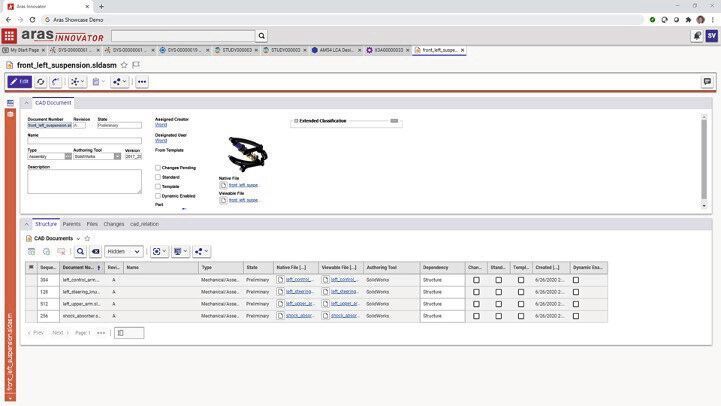Toggle Changes checkbox in the left_control_arm row
Image resolution: width=721 pixels, height=406 pixels.
click(476, 280)
